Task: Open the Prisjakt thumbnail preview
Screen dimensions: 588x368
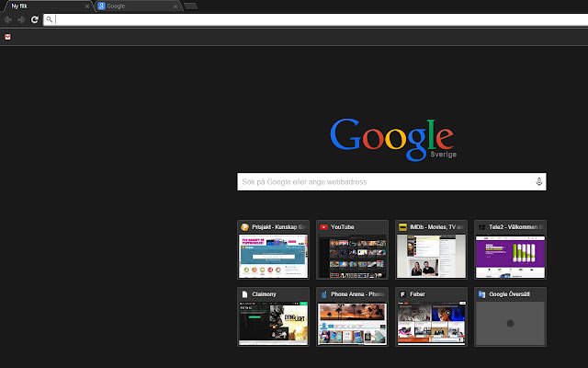Action: 274,257
